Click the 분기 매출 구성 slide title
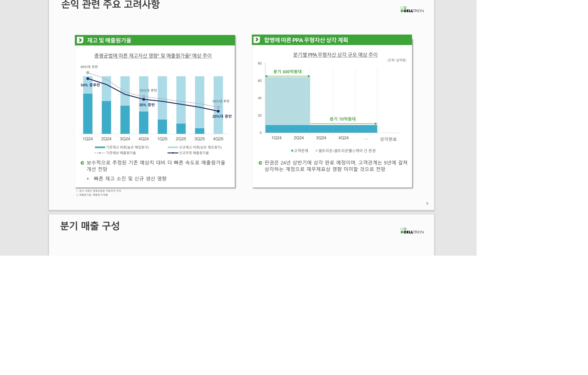Viewport: 588px width, 375px height. 90,226
